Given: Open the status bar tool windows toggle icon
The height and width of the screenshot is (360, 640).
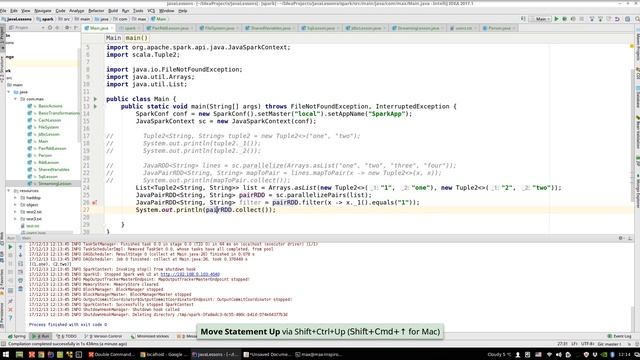Looking at the screenshot, I should pyautogui.click(x=3, y=344).
